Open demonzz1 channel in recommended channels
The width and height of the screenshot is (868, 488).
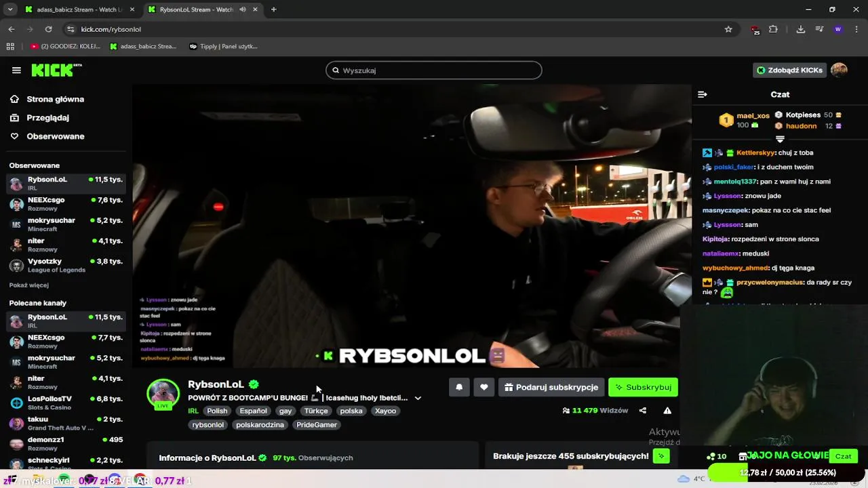66,443
